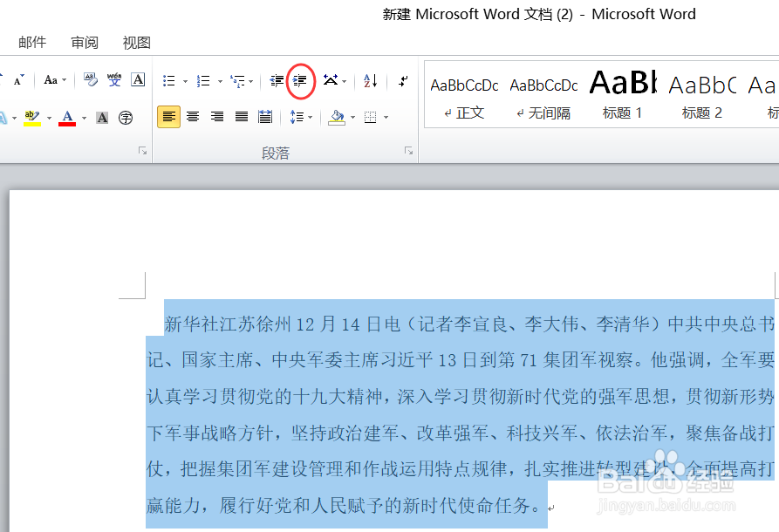Screen dimensions: 779x532
Task: Open the 视图 ribbon tab
Action: (136, 42)
